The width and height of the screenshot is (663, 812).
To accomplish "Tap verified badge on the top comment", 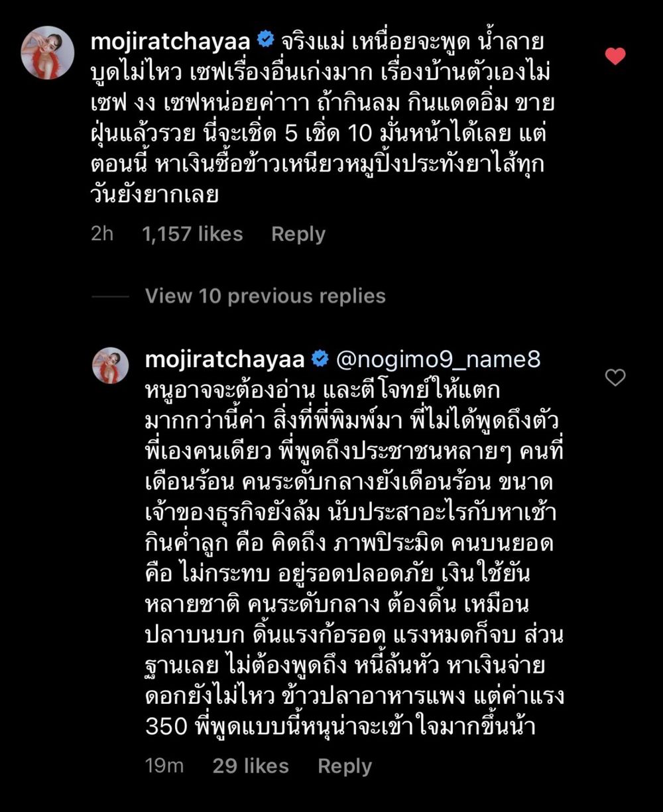I will point(266,40).
